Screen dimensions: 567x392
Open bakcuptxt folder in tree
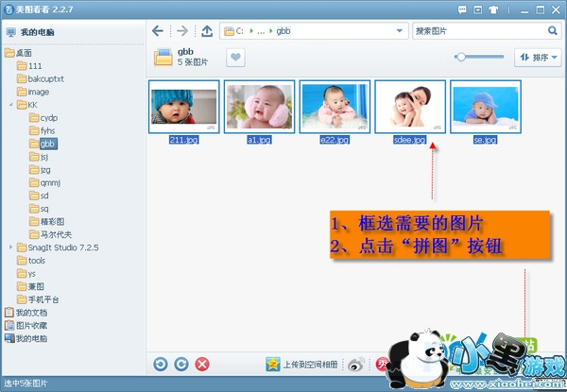41,78
